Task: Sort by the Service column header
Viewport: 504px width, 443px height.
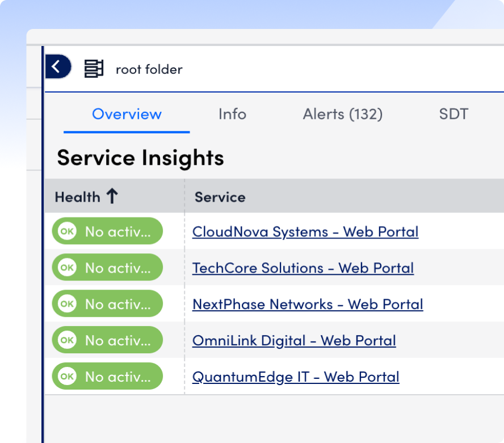Action: (220, 197)
